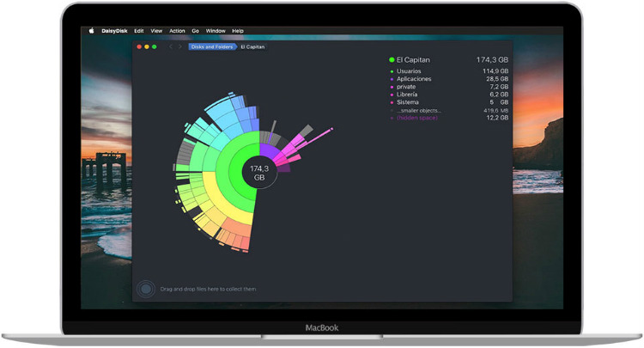Open the View menu
This screenshot has height=348, width=644.
pos(156,31)
